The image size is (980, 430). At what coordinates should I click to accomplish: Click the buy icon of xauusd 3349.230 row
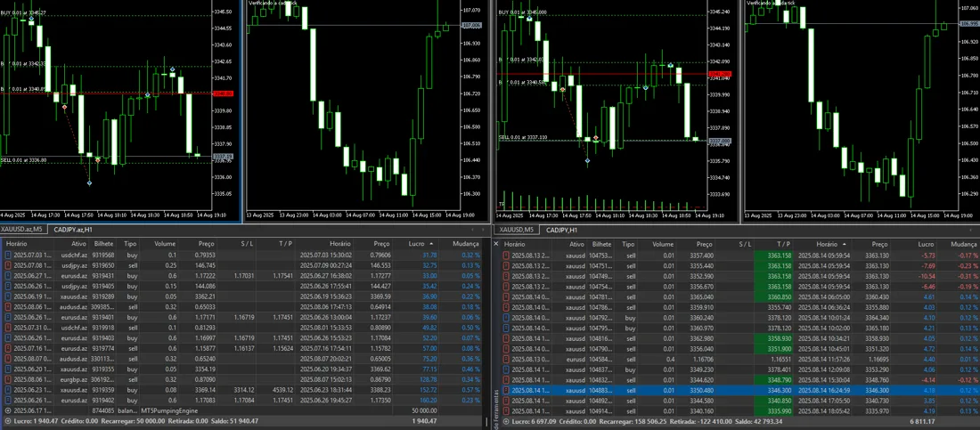506,369
